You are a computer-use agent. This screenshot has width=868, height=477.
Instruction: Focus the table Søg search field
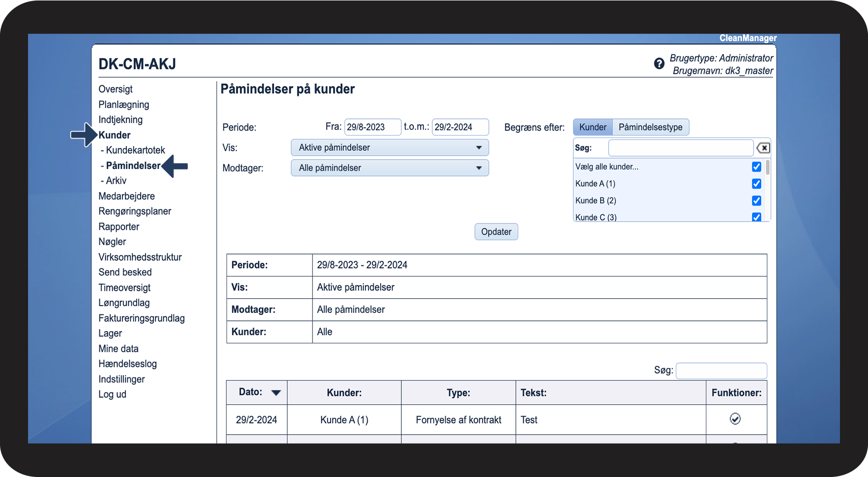(x=721, y=371)
